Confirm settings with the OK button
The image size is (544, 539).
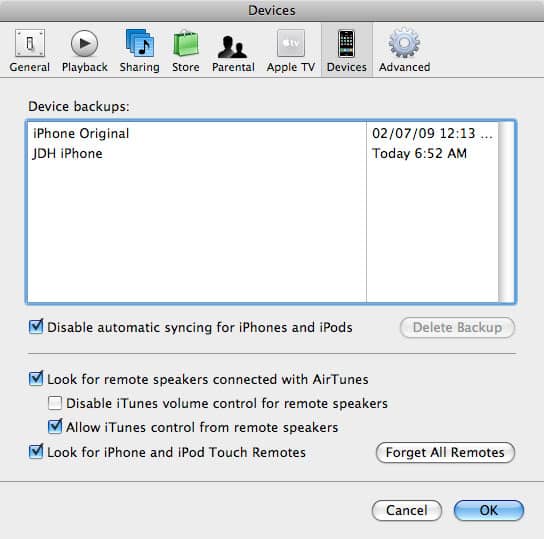pyautogui.click(x=488, y=510)
